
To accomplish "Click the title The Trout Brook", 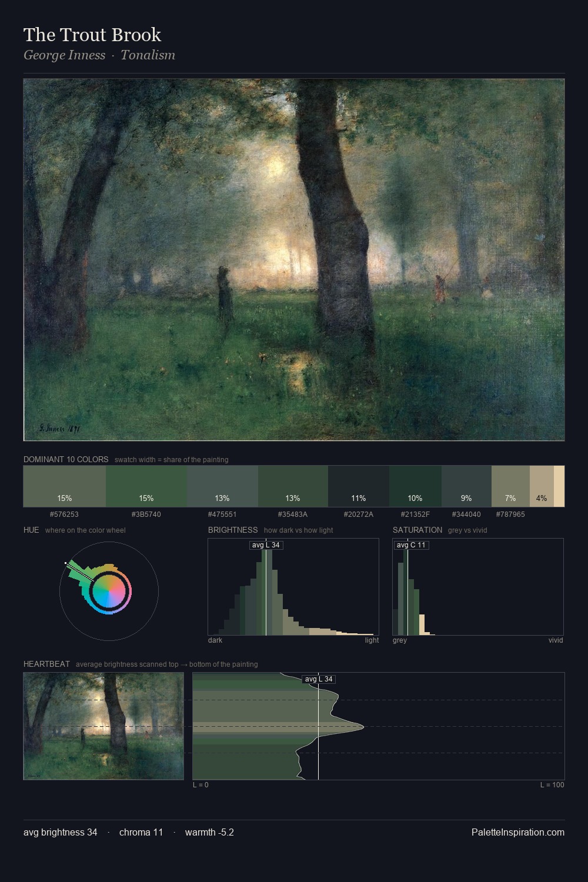I will [92, 35].
